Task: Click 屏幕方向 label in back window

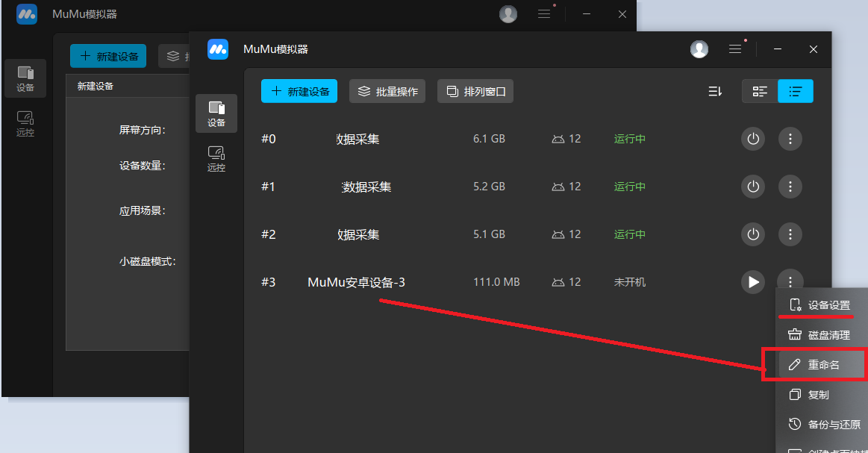Action: click(143, 130)
